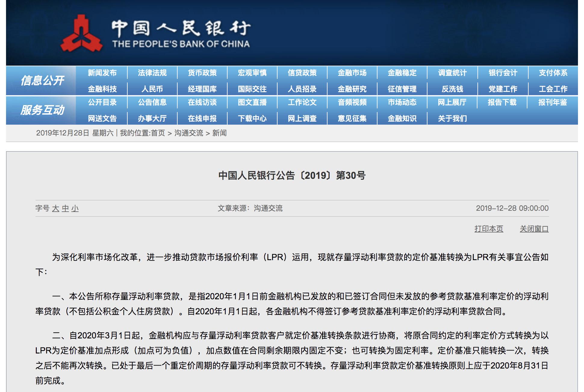Click THE PEOPLE'S BANK OF CHINA banner text

click(181, 44)
